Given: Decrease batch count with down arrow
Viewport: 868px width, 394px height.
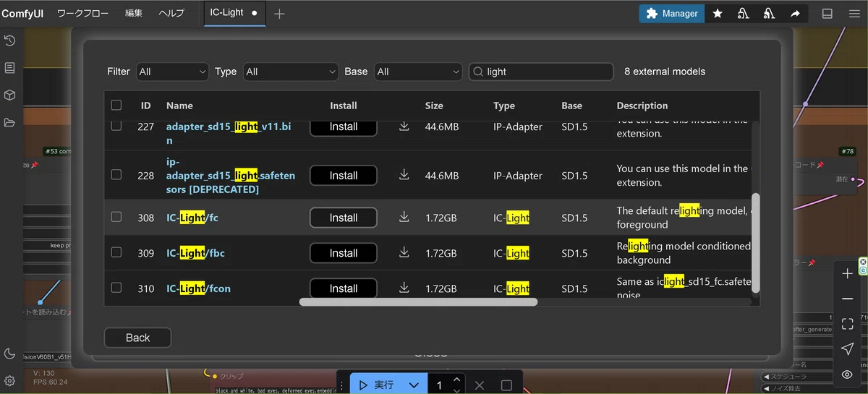Looking at the screenshot, I should (456, 390).
